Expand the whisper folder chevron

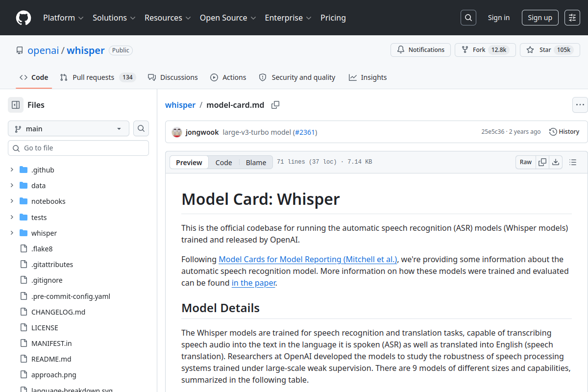tap(12, 233)
